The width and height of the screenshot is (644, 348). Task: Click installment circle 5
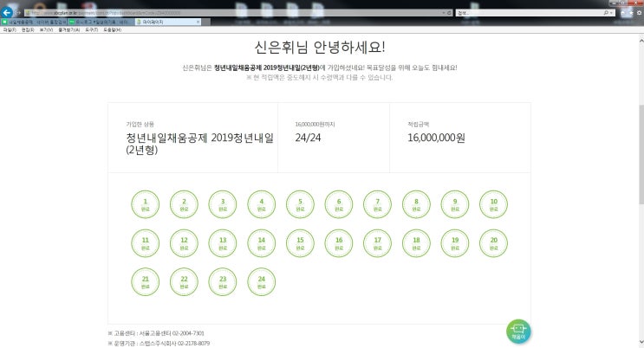click(x=300, y=204)
